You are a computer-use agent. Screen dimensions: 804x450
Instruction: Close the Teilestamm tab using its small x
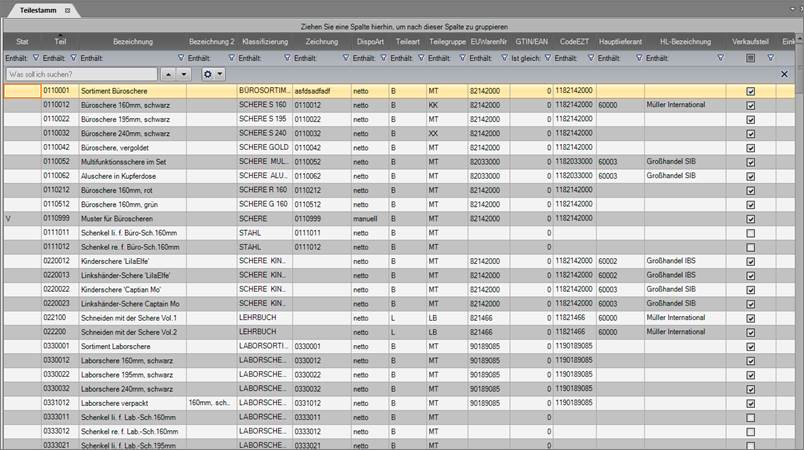(68, 9)
